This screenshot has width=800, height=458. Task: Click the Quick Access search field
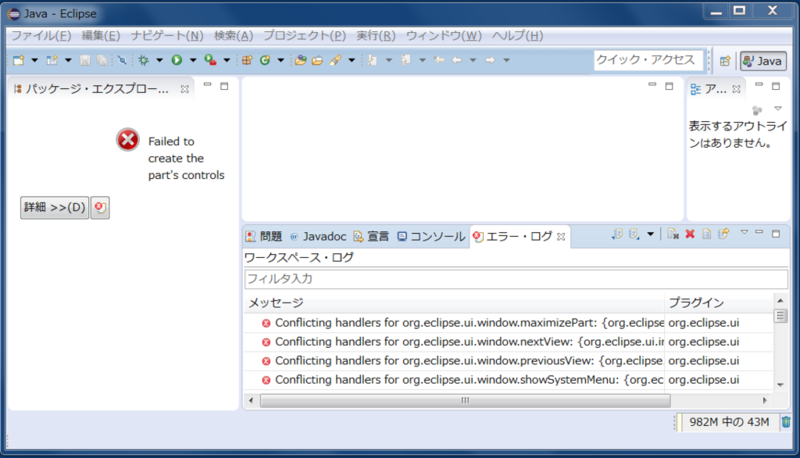648,60
